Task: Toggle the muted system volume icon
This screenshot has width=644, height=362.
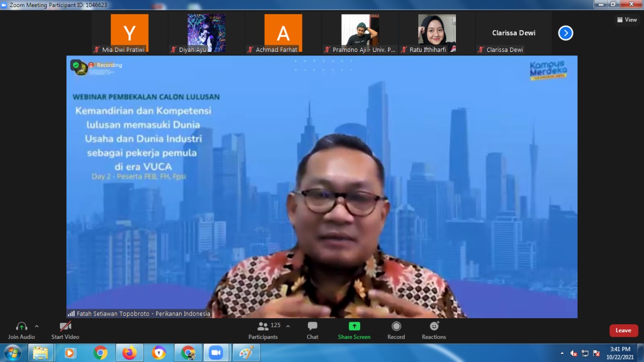Action: click(x=574, y=353)
